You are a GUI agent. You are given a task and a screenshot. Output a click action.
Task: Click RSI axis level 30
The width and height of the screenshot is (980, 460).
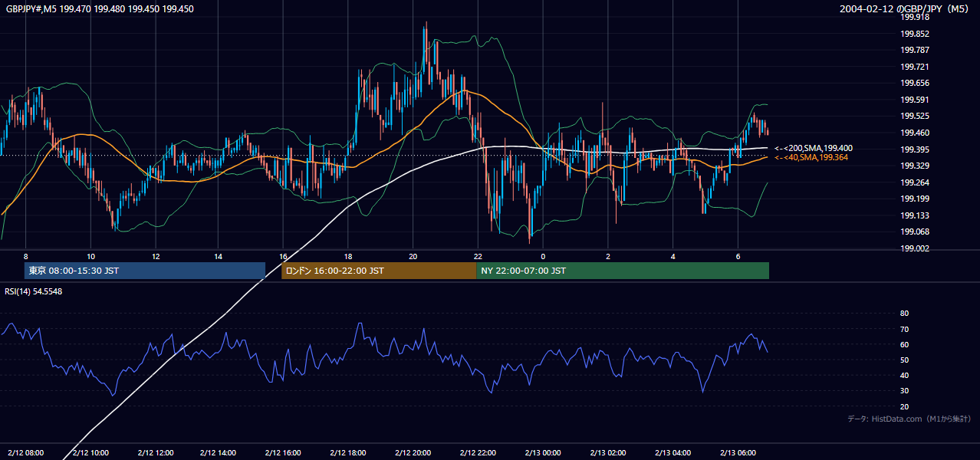(x=904, y=391)
